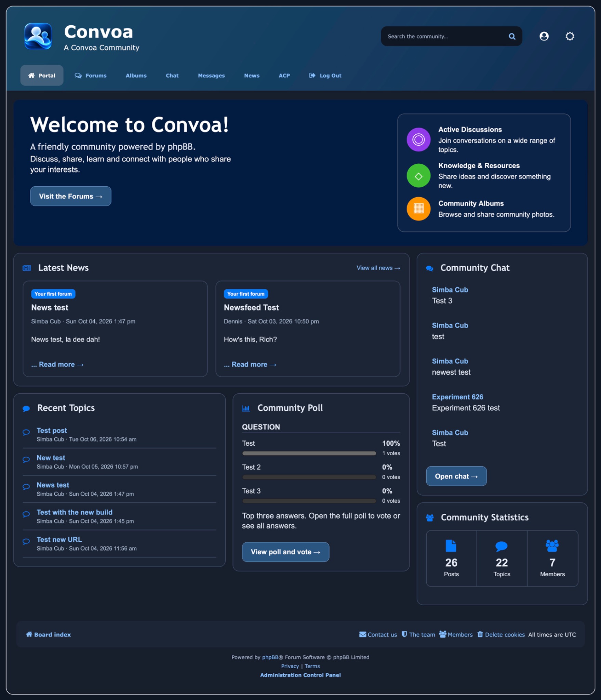Click Delete cookies footer link
Screen dimensions: 601x700
pos(501,634)
